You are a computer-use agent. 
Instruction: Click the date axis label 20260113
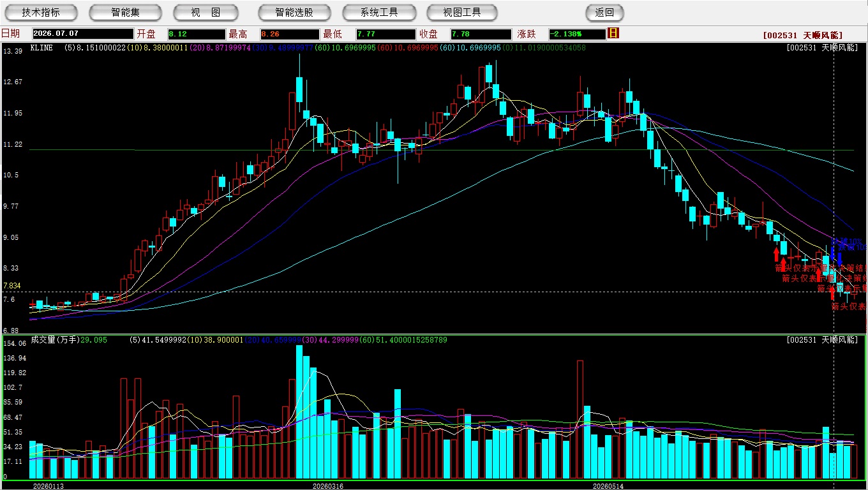[49, 486]
